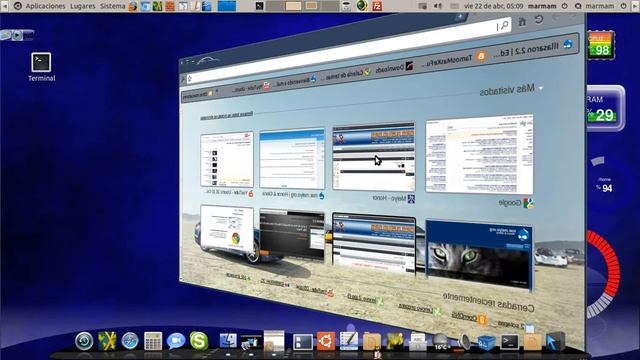The height and width of the screenshot is (360, 640).
Task: Click the green globe icon in top panel
Action: [362, 6]
